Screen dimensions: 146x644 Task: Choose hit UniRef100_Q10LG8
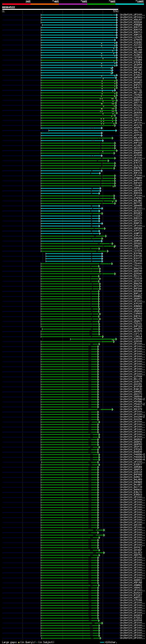tap(131, 165)
